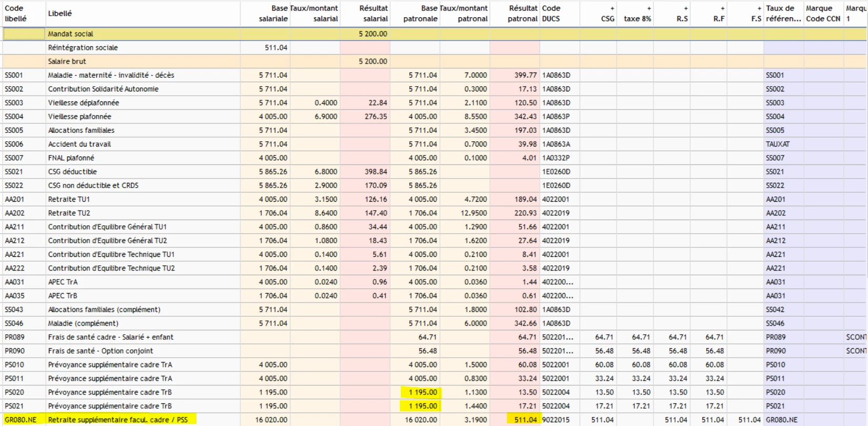Select highlighted 1 195.00 base patronale for PS020

coord(423,392)
